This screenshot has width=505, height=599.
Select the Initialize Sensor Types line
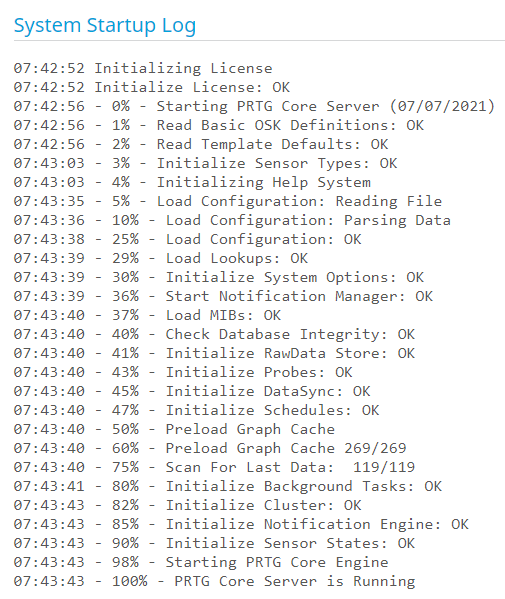click(206, 164)
